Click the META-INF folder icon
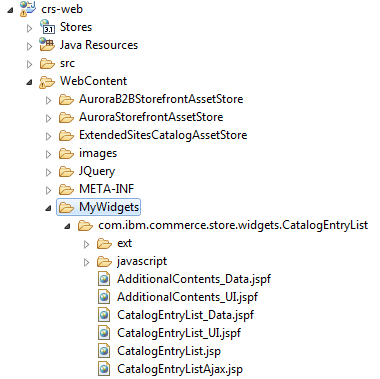This screenshot has width=380, height=379. click(66, 189)
